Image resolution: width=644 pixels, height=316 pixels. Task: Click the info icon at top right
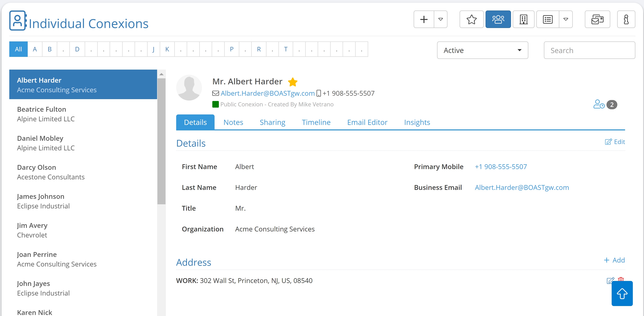point(626,19)
